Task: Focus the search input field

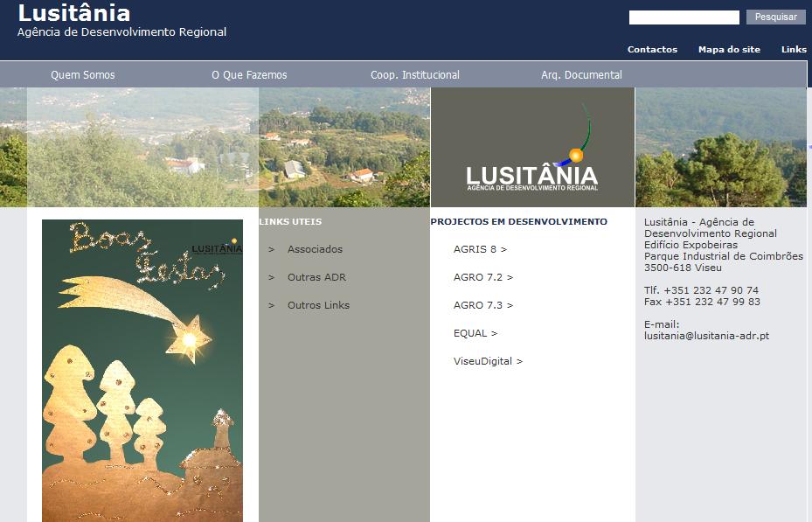Action: 684,17
